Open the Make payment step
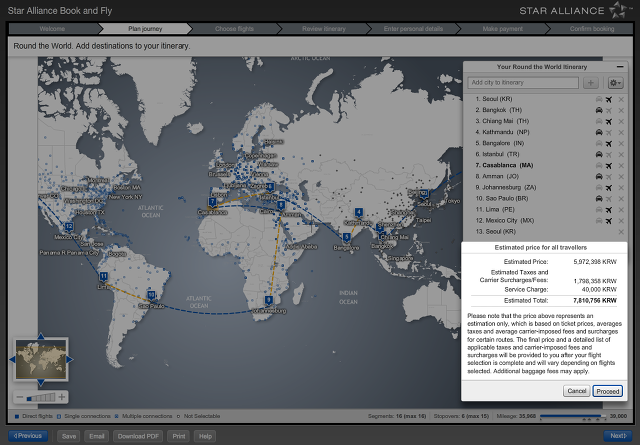 click(502, 29)
